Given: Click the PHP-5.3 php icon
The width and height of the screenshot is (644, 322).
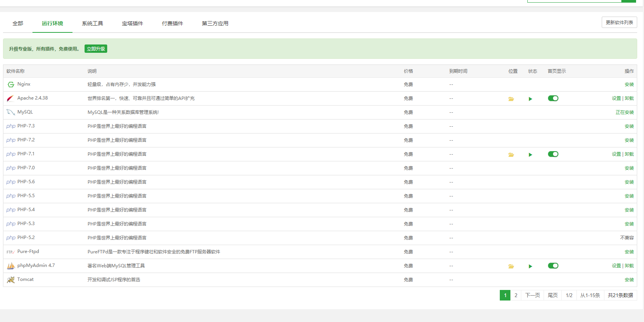Looking at the screenshot, I should (x=11, y=224).
